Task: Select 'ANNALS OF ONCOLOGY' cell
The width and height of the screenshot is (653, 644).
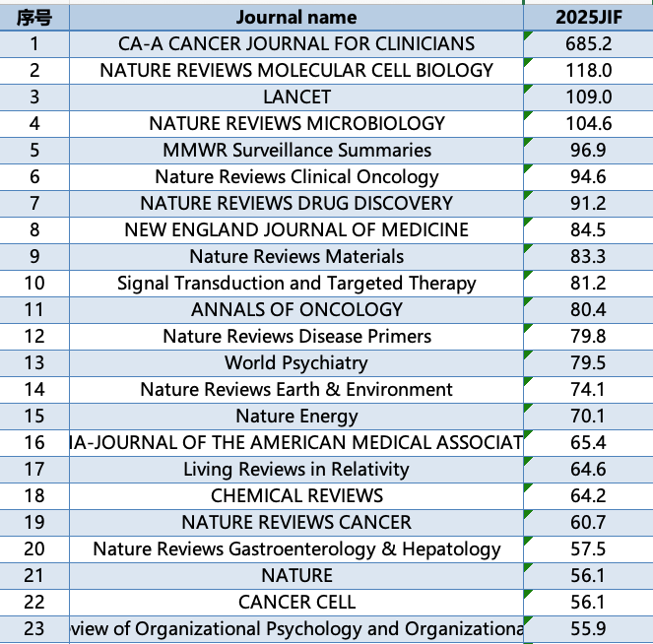Action: (296, 310)
